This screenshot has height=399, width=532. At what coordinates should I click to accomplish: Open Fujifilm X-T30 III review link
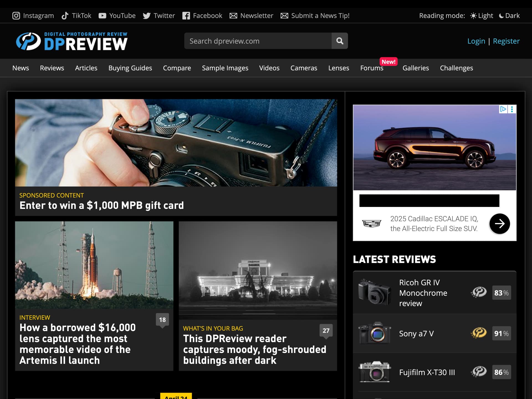pyautogui.click(x=427, y=372)
